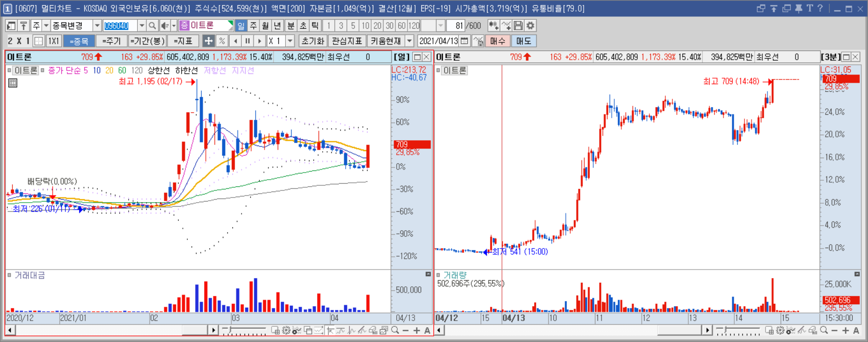Toggle the =주기 sync button

pos(111,41)
